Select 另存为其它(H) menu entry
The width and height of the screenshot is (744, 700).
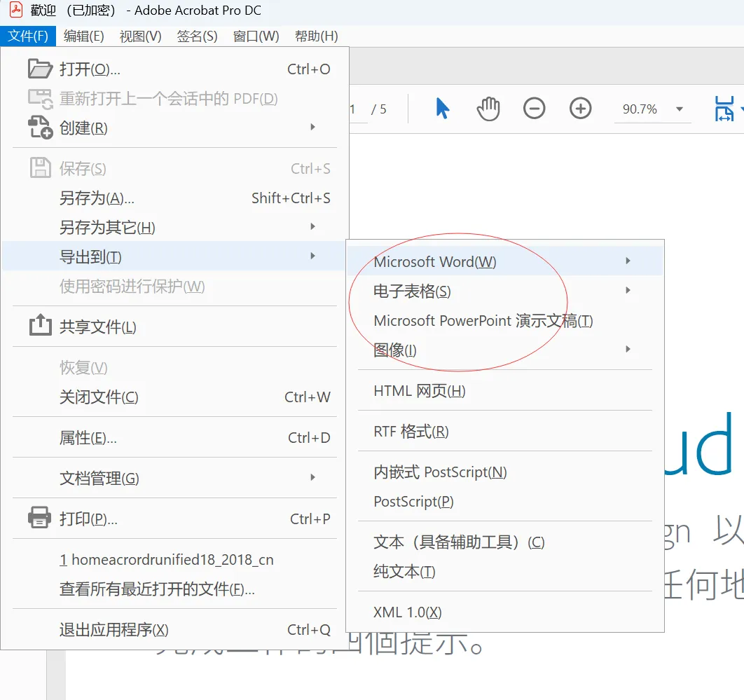click(x=174, y=227)
